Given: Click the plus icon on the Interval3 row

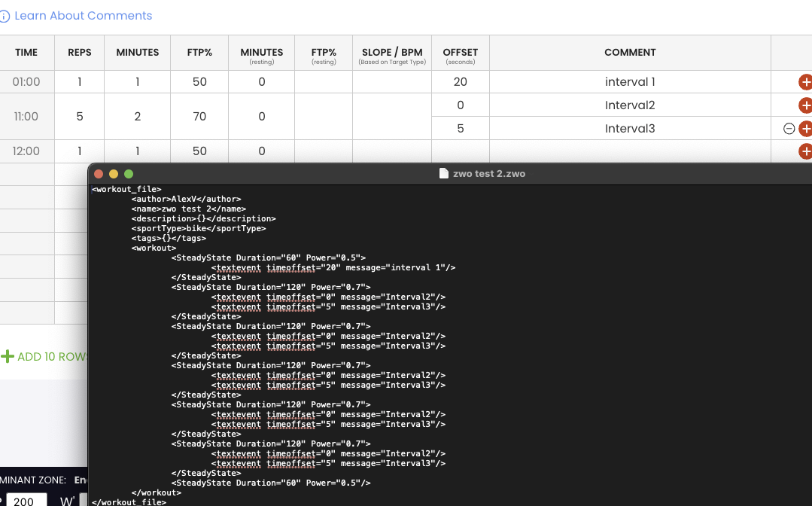Looking at the screenshot, I should point(805,129).
